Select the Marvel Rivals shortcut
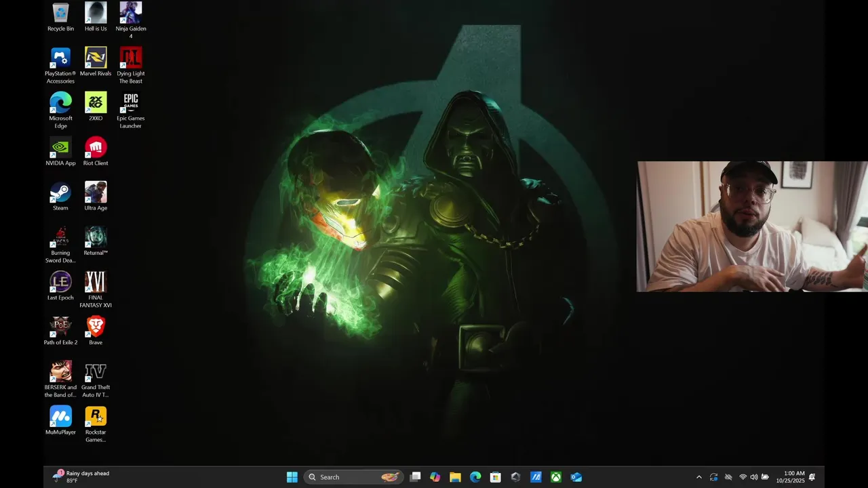The width and height of the screenshot is (868, 488). click(x=96, y=62)
